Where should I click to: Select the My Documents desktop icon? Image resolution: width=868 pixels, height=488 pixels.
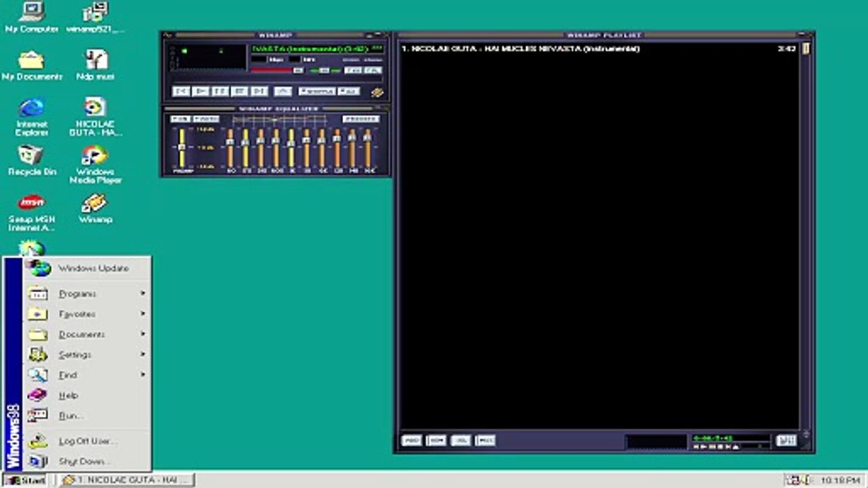pos(31,65)
